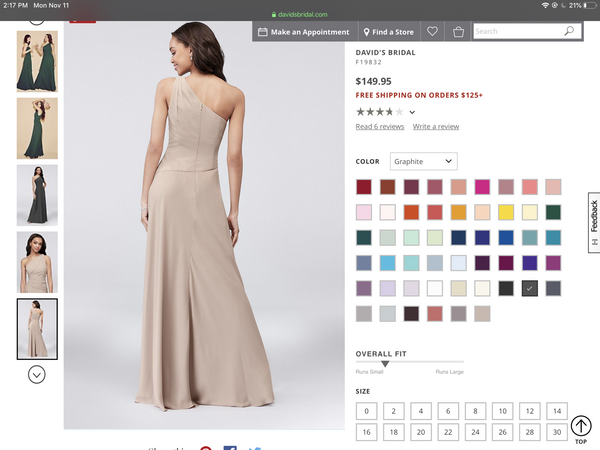Select size 30
The width and height of the screenshot is (600, 450).
pos(557,432)
